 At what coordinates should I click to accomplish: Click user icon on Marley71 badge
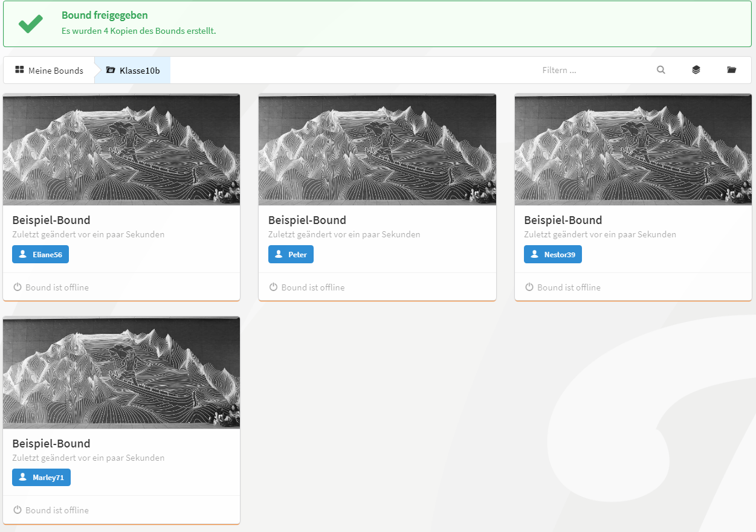pyautogui.click(x=23, y=477)
